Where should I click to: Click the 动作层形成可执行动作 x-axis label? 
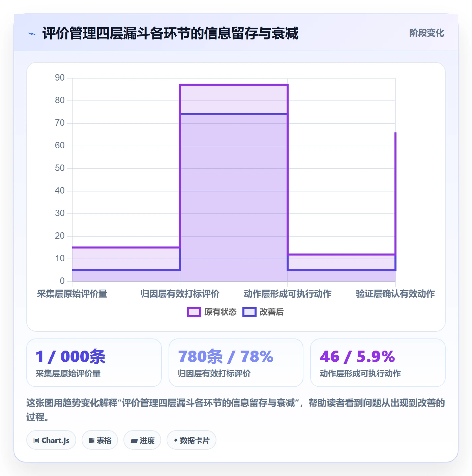coord(288,294)
